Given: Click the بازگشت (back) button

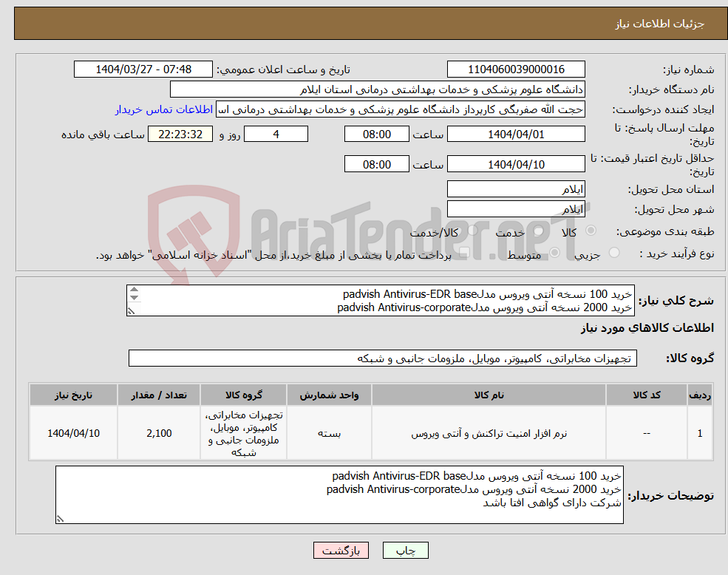Looking at the screenshot, I should tap(341, 551).
